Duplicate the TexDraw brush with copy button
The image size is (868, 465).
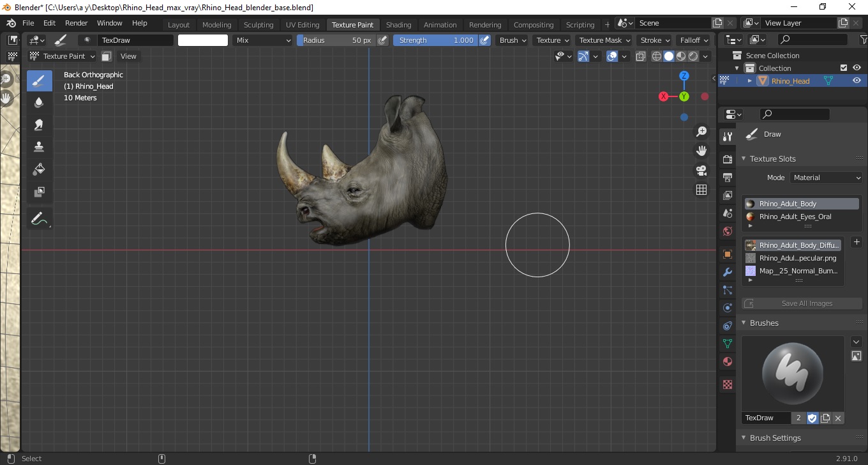click(x=825, y=418)
